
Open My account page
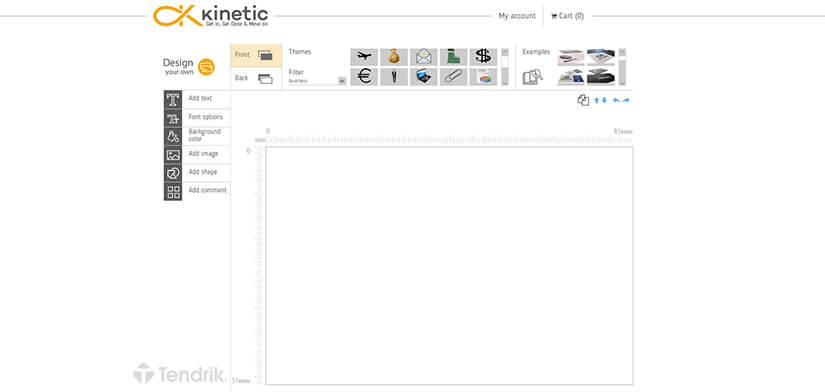pyautogui.click(x=517, y=16)
